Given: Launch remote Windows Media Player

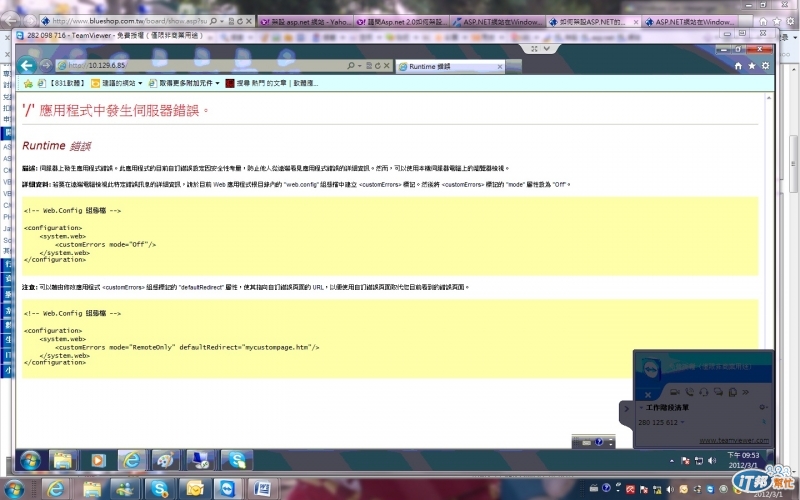Looking at the screenshot, I should click(97, 460).
